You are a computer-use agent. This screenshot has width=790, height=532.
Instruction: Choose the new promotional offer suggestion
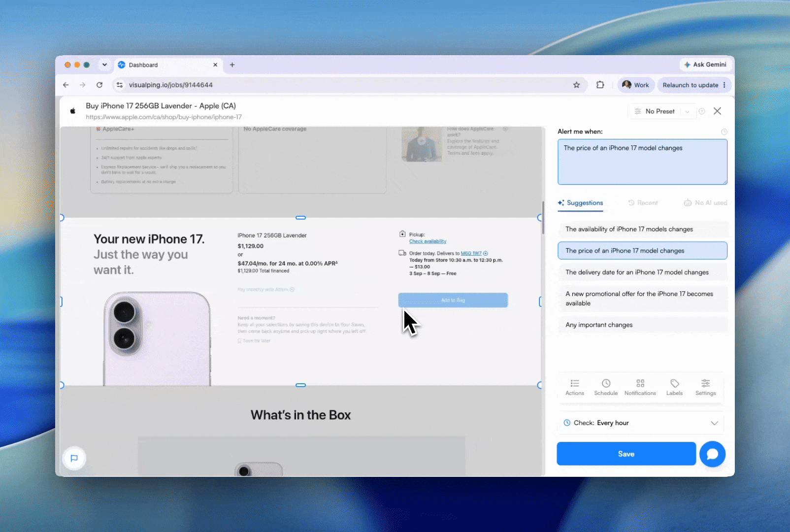(x=642, y=299)
